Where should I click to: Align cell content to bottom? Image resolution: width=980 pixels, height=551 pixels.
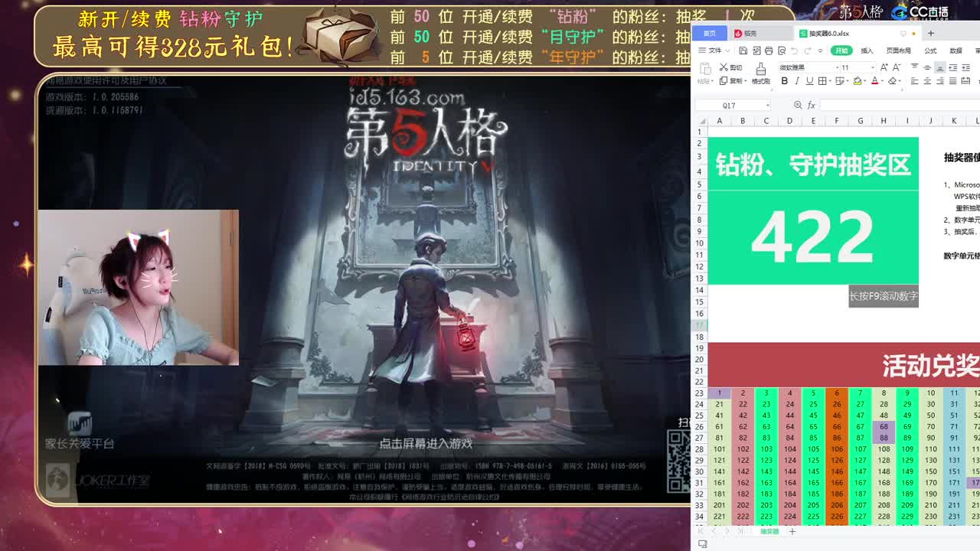click(940, 67)
